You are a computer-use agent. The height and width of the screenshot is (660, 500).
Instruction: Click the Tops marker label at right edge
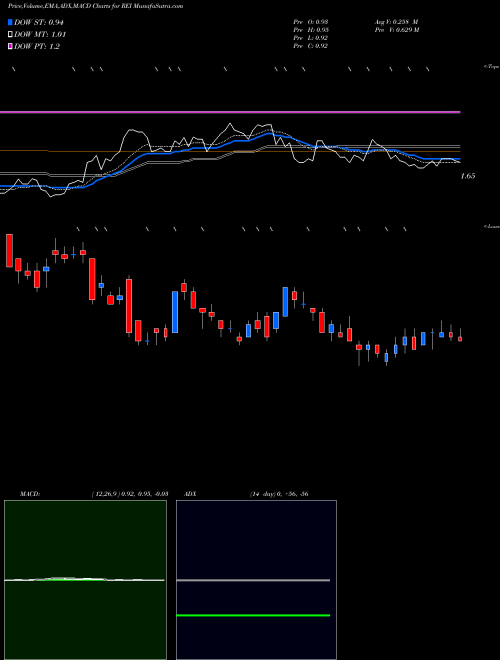492,67
